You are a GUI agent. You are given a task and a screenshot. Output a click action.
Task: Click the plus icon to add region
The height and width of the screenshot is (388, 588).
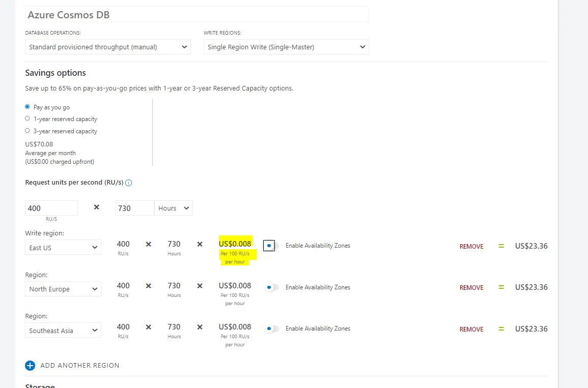point(30,366)
